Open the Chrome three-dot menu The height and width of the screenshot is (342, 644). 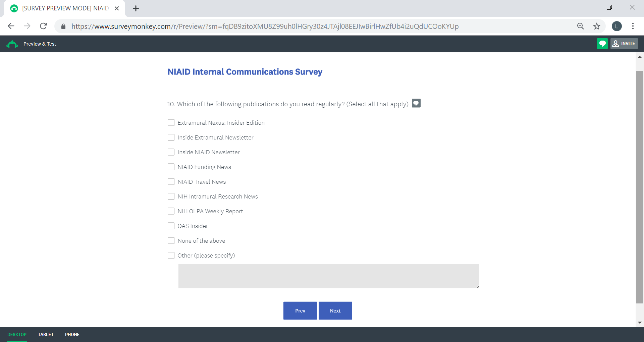tap(633, 26)
